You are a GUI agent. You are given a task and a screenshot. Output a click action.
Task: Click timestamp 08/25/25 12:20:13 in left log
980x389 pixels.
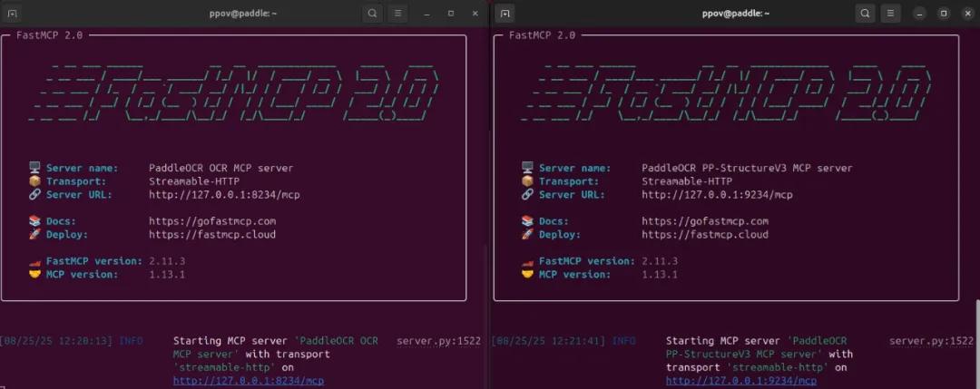[56, 341]
